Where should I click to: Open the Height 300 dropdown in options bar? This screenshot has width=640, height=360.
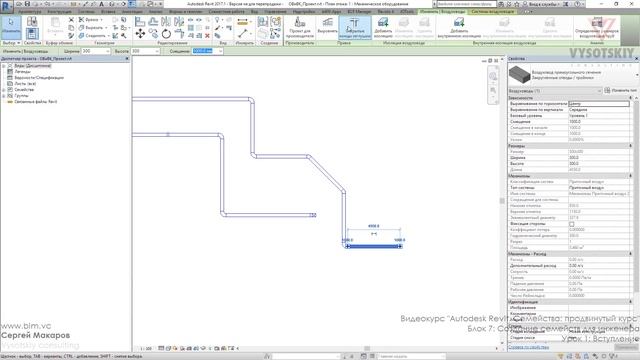157,51
